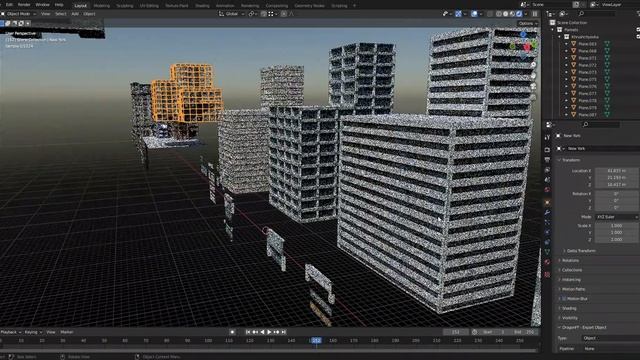This screenshot has width=640, height=360.
Task: Open the Object properties tab
Action: 547,202
